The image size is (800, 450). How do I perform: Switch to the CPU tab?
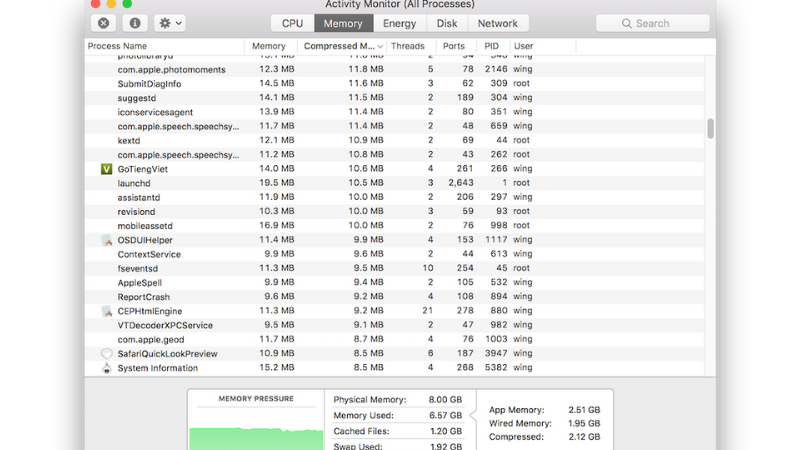click(x=292, y=23)
